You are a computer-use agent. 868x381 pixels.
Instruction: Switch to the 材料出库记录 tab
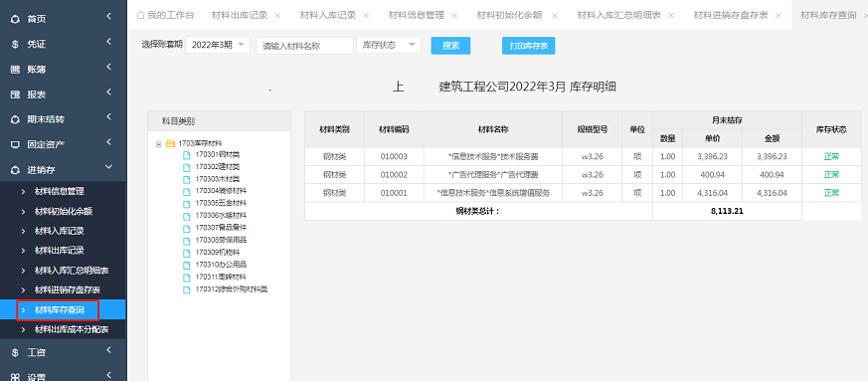pos(240,16)
